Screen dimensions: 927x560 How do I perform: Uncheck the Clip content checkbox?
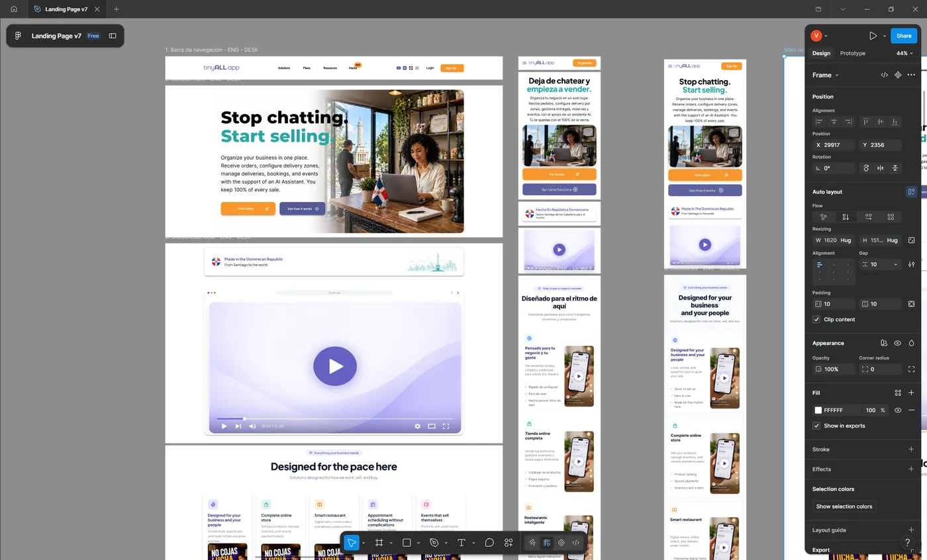(816, 319)
